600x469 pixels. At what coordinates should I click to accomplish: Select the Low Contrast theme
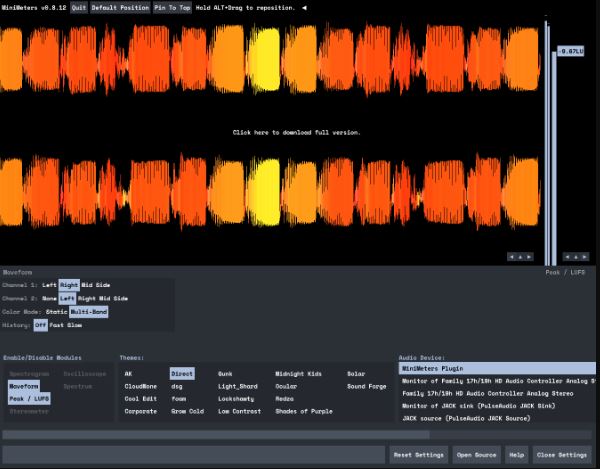pyautogui.click(x=239, y=412)
